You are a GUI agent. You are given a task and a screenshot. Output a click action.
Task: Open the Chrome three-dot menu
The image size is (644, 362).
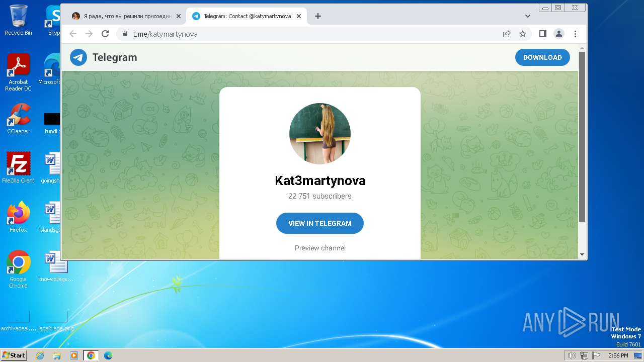point(575,34)
